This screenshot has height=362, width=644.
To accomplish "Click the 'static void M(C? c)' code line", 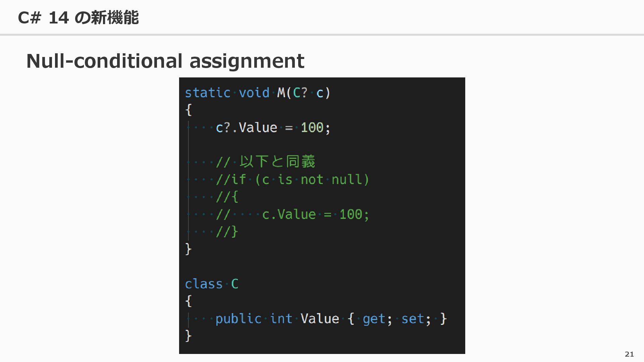I will click(x=258, y=93).
